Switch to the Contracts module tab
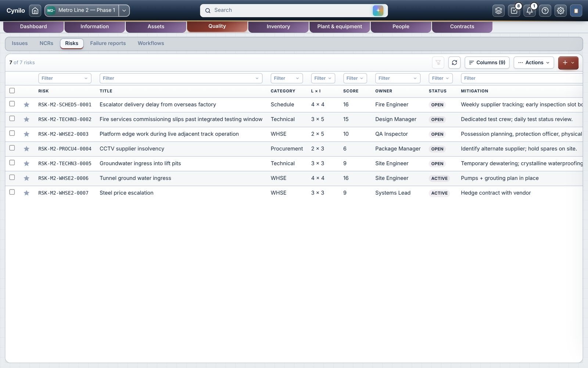This screenshot has width=588, height=368. (462, 26)
